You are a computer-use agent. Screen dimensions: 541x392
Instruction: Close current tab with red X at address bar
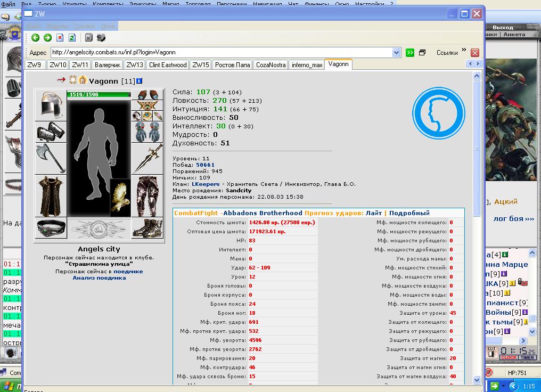click(x=475, y=52)
